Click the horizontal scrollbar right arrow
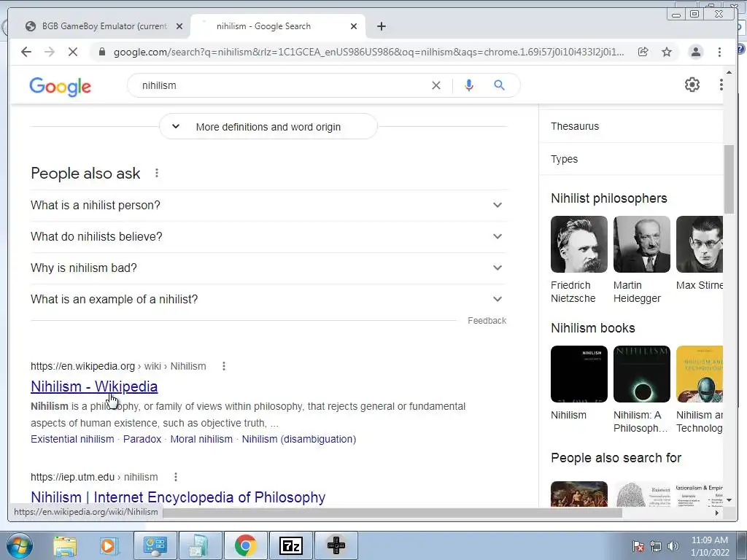The image size is (747, 560). 716,513
